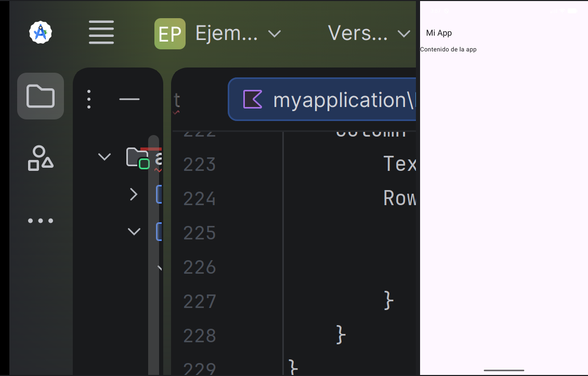Image resolution: width=588 pixels, height=376 pixels.
Task: Minimize the project panel with dash icon
Action: (x=129, y=99)
